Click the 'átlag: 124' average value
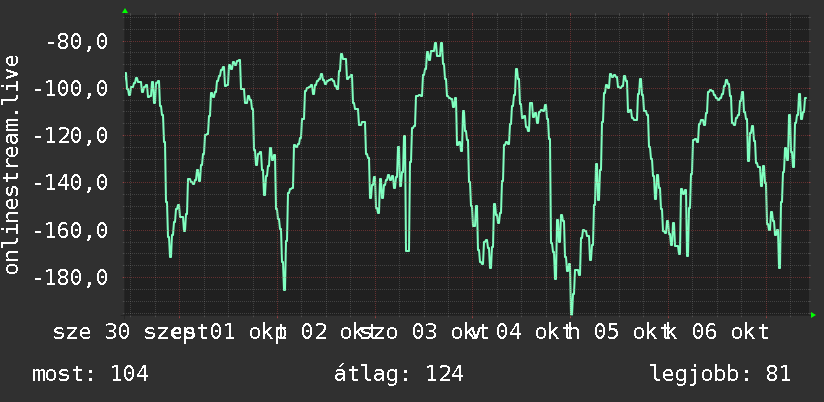Image resolution: width=824 pixels, height=402 pixels. [x=399, y=374]
